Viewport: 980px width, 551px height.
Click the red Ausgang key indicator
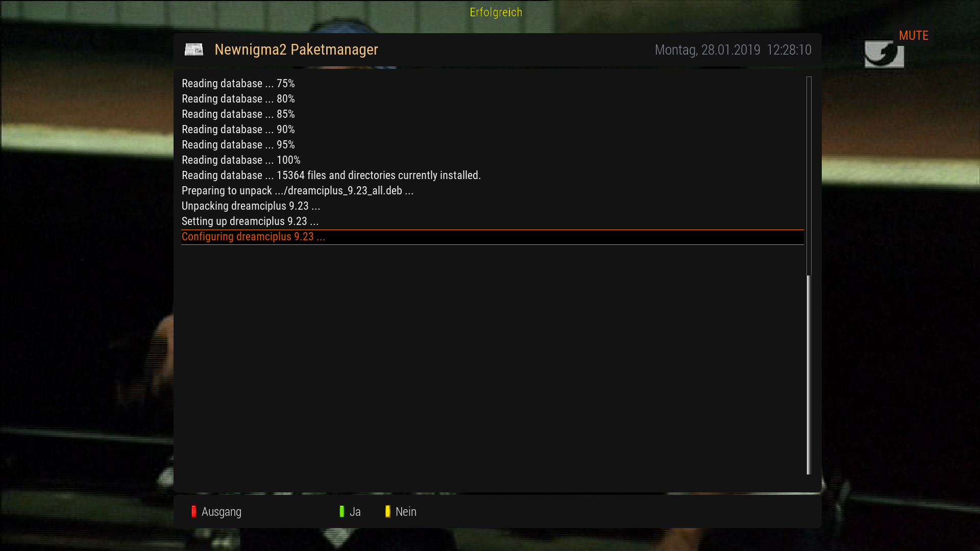point(194,512)
